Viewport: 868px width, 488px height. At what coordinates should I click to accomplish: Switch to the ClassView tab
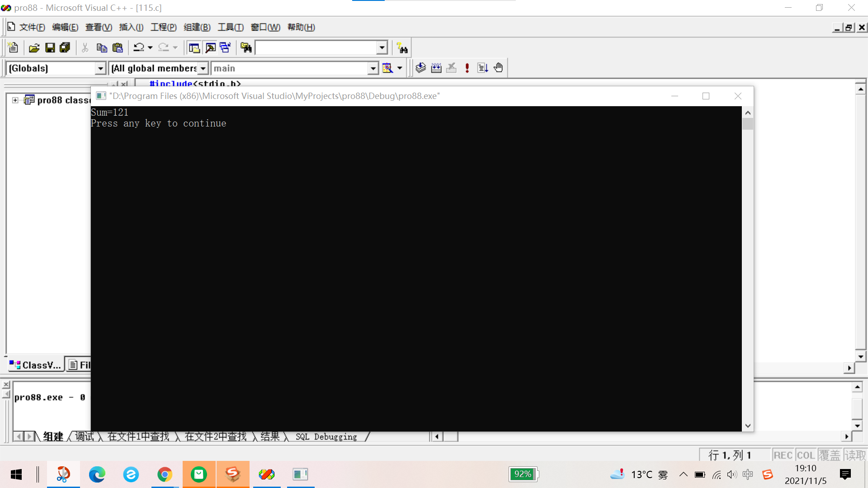(35, 365)
